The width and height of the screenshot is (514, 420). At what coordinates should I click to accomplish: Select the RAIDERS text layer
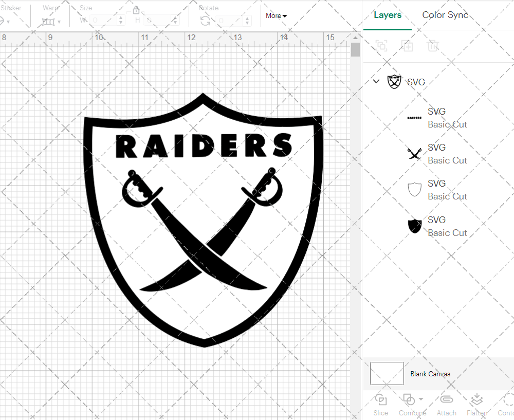coord(437,118)
